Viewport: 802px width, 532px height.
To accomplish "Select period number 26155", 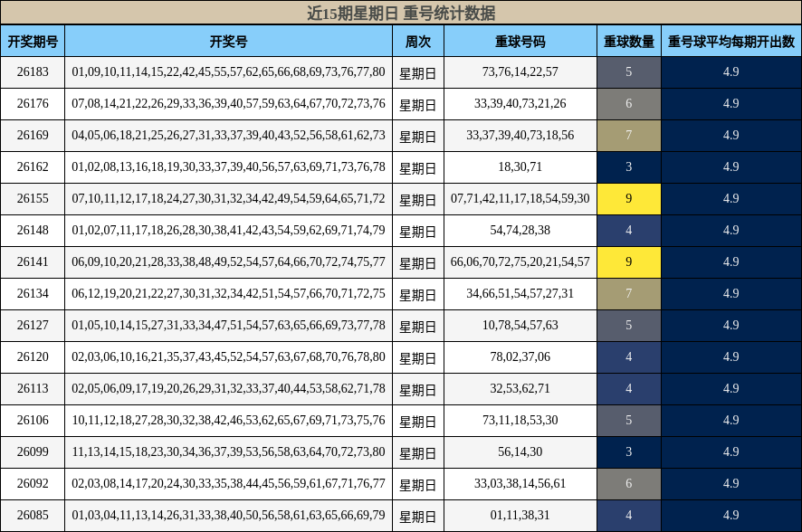I will (33, 199).
